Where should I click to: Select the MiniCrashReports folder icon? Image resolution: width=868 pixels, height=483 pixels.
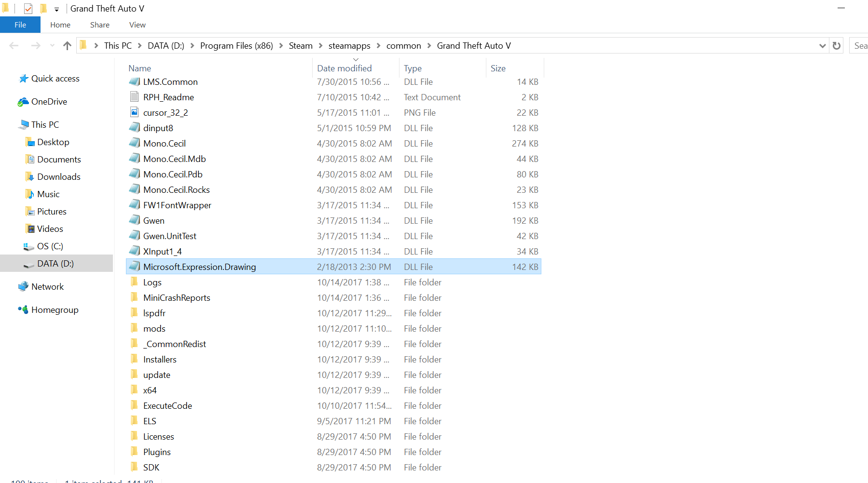point(135,297)
